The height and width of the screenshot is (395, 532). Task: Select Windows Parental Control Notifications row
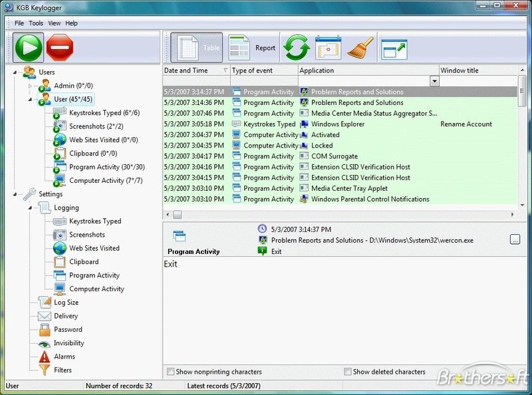pos(340,199)
